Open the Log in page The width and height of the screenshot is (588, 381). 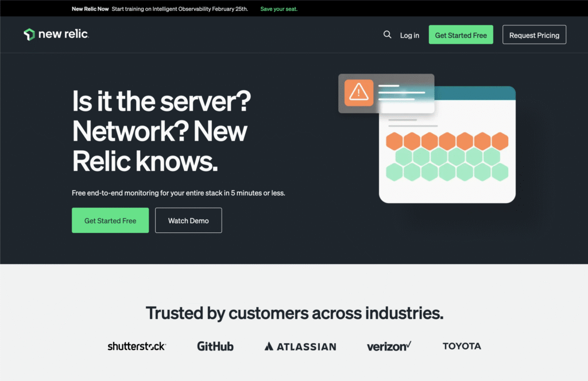(409, 35)
